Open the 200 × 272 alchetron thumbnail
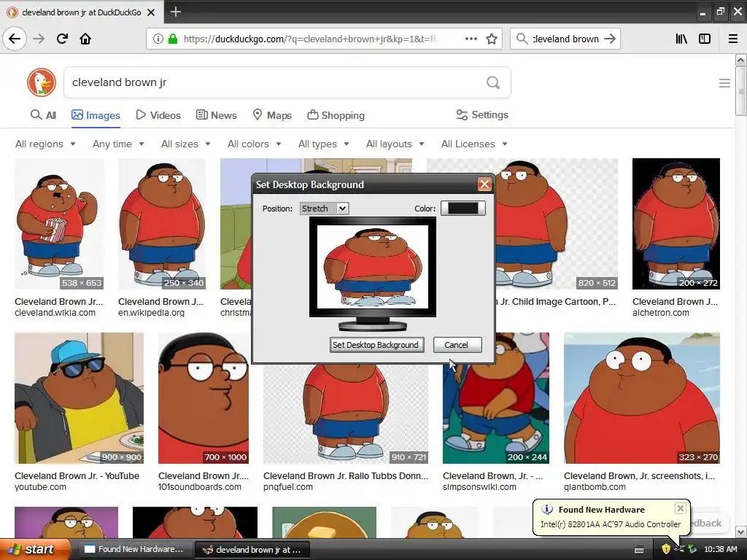This screenshot has width=747, height=560. pyautogui.click(x=676, y=224)
